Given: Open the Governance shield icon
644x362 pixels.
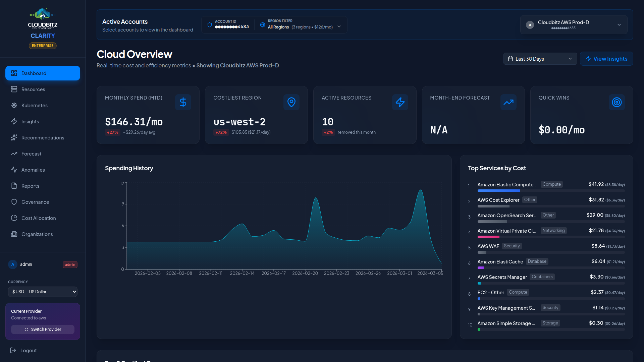Looking at the screenshot, I should [14, 202].
